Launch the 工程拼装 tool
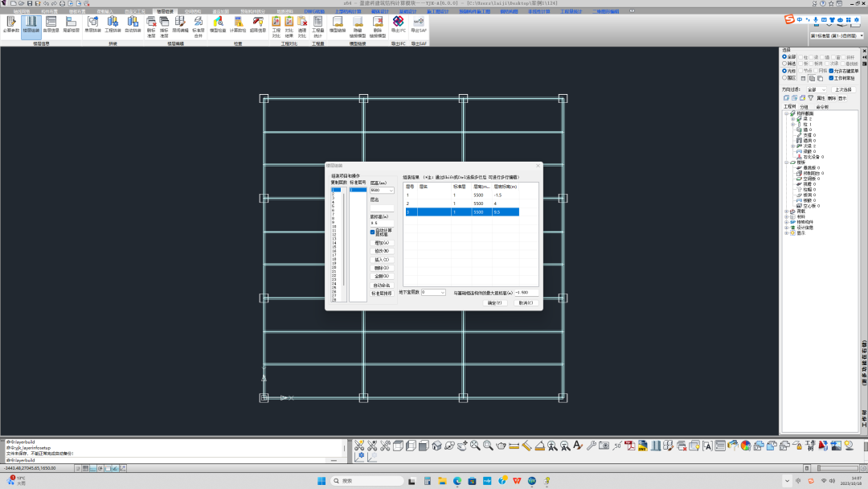Screen dimensions: 868x489 (x=113, y=26)
